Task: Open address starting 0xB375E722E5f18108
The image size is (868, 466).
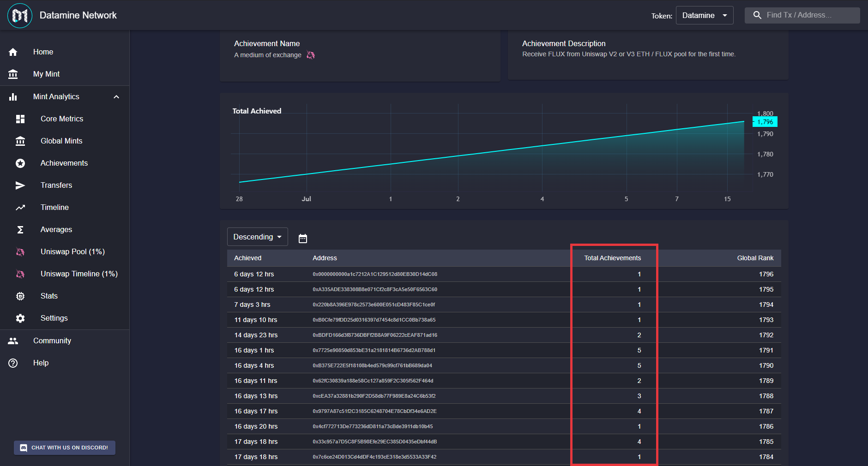Action: tap(372, 366)
